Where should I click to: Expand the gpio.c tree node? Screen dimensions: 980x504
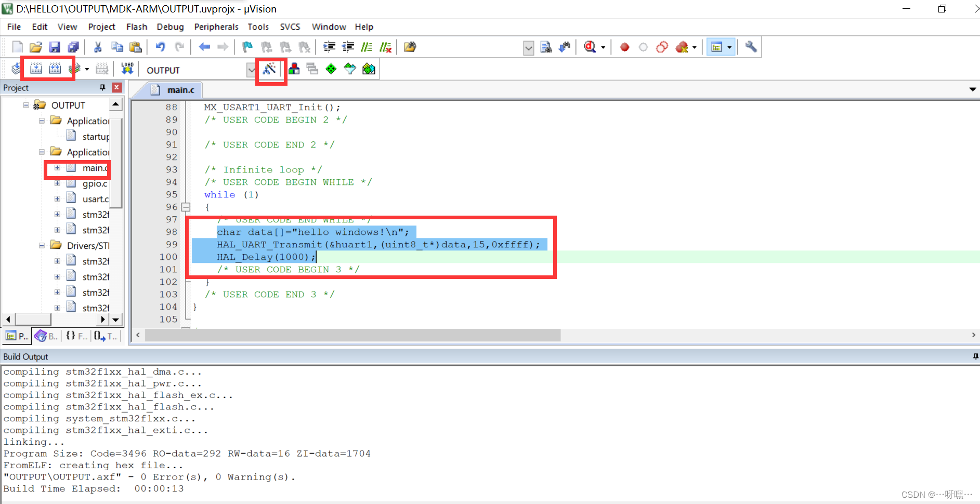point(57,183)
